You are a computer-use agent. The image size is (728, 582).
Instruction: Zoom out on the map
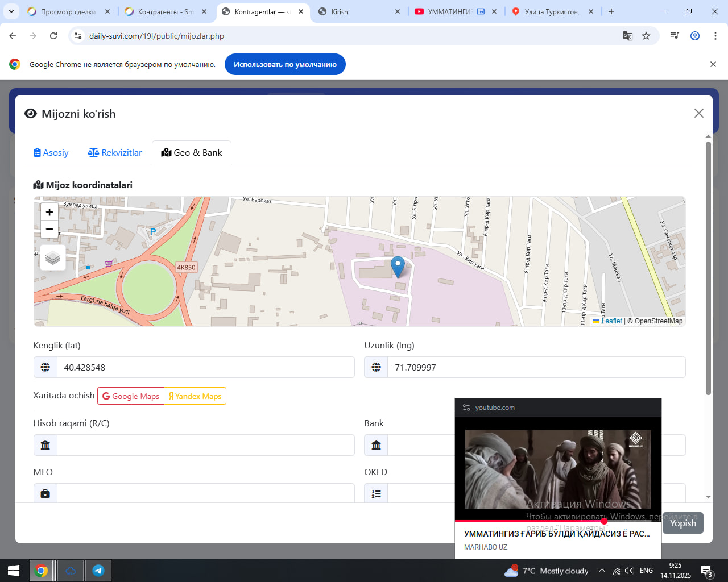coord(49,229)
